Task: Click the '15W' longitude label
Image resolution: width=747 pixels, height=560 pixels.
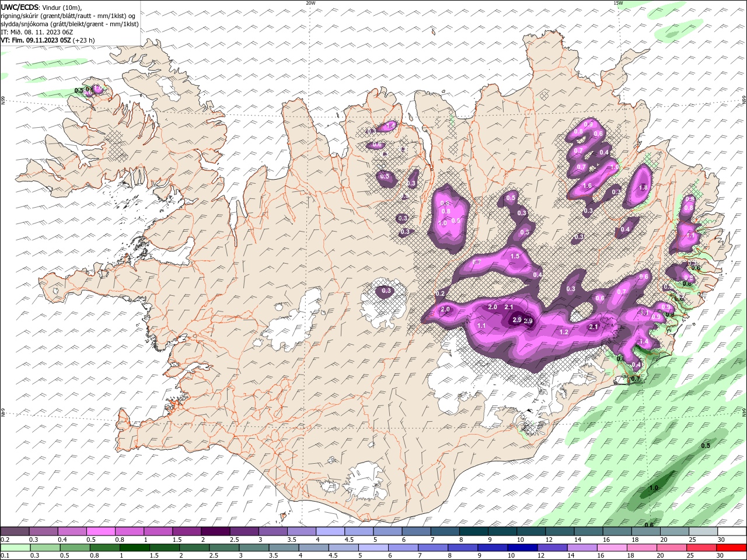Action: coord(618,3)
